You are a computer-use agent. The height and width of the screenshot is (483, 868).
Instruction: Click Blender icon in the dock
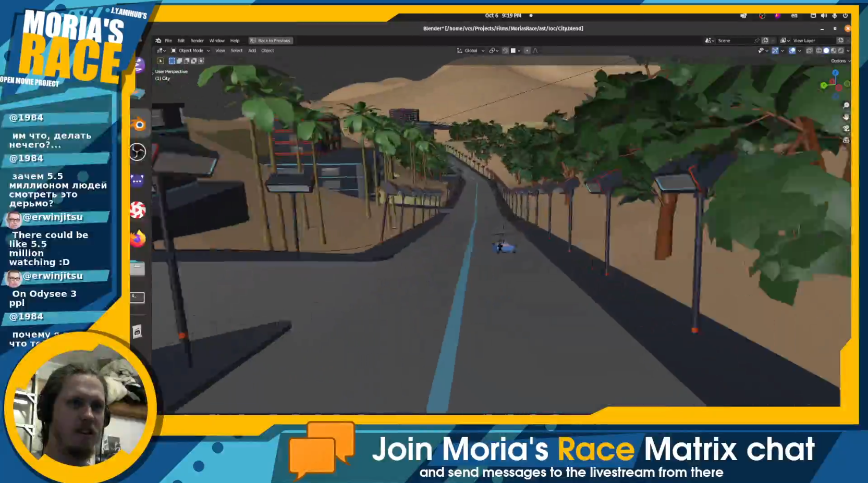pos(138,125)
